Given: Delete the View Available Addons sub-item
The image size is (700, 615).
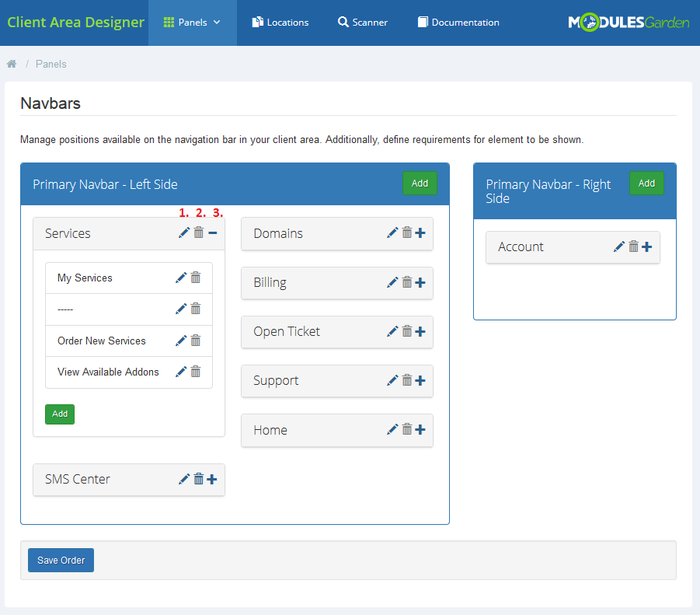Looking at the screenshot, I should (x=196, y=372).
